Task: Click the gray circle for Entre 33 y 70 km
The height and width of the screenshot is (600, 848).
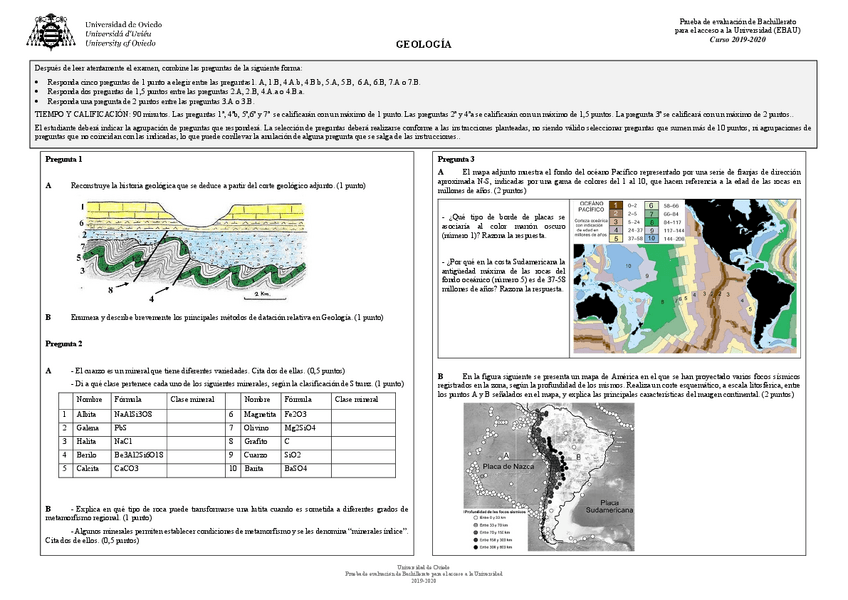Action: pos(476,525)
